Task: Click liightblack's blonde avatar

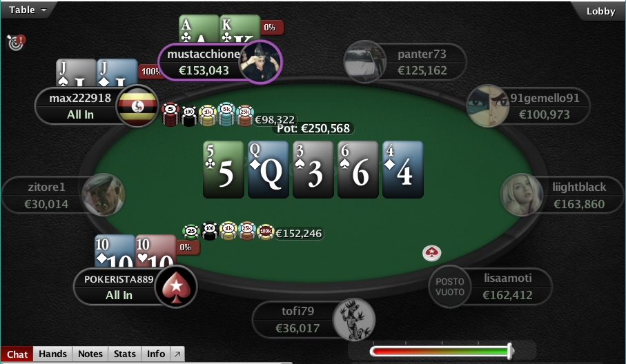Action: pyautogui.click(x=521, y=194)
